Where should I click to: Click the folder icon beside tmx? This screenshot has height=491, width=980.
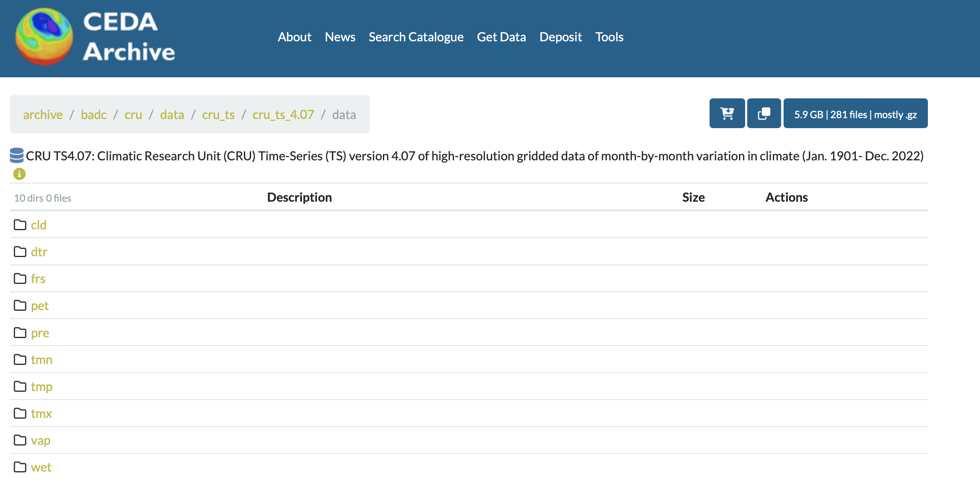tap(20, 413)
